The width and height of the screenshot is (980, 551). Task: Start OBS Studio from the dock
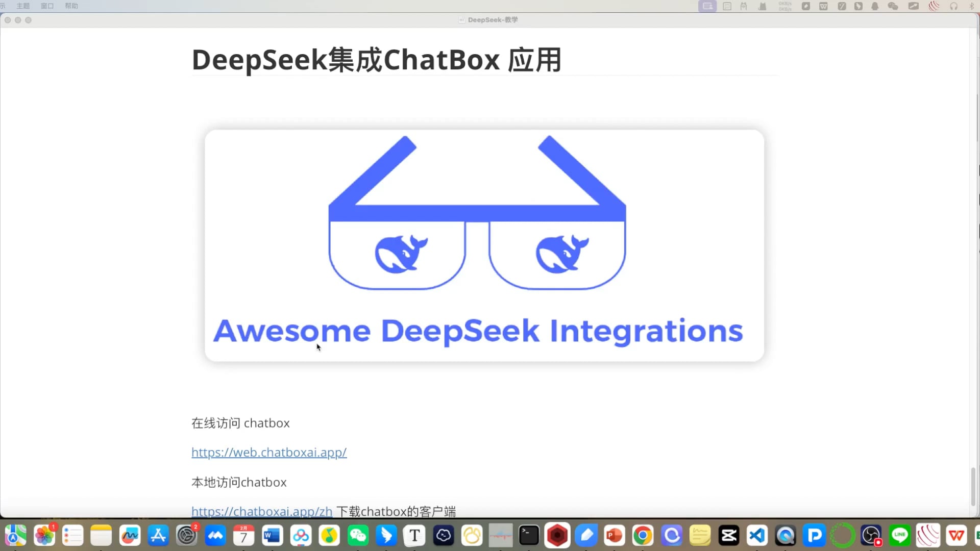point(871,535)
